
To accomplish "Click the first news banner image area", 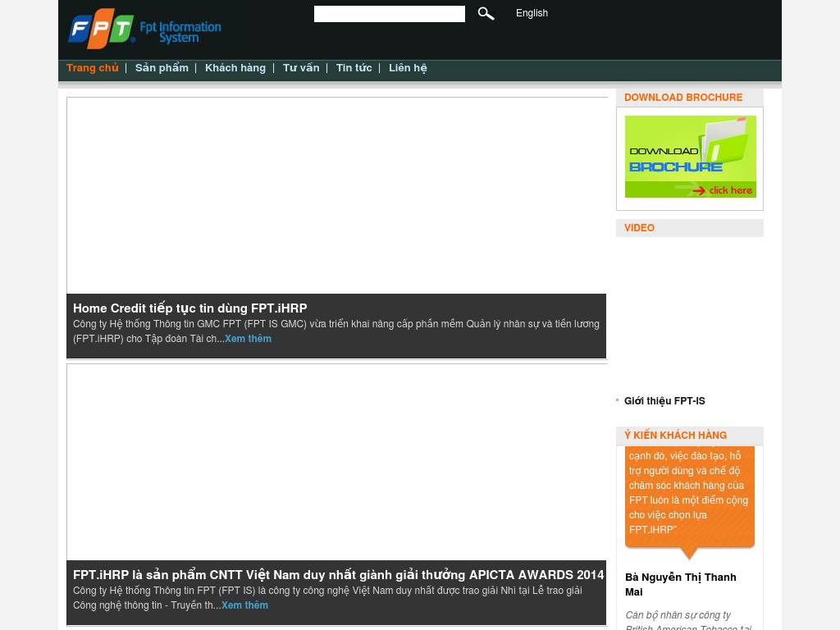I will coord(336,195).
